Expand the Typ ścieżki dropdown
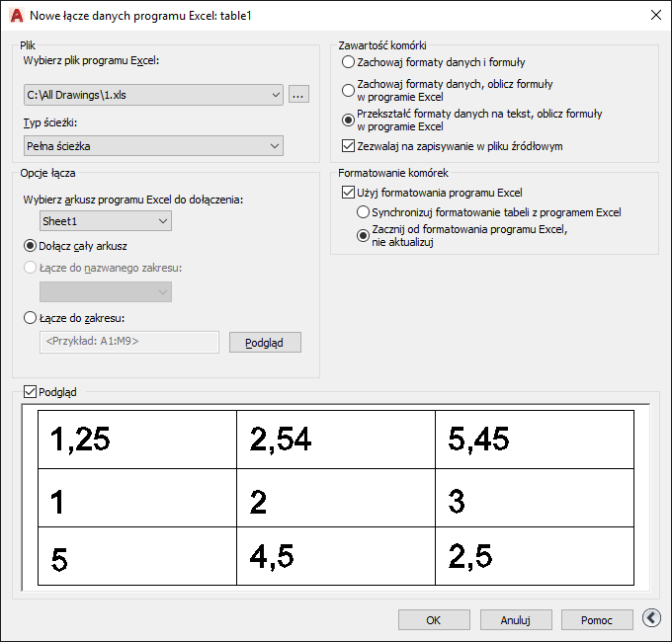Viewport: 672px width, 642px height. coord(153,146)
